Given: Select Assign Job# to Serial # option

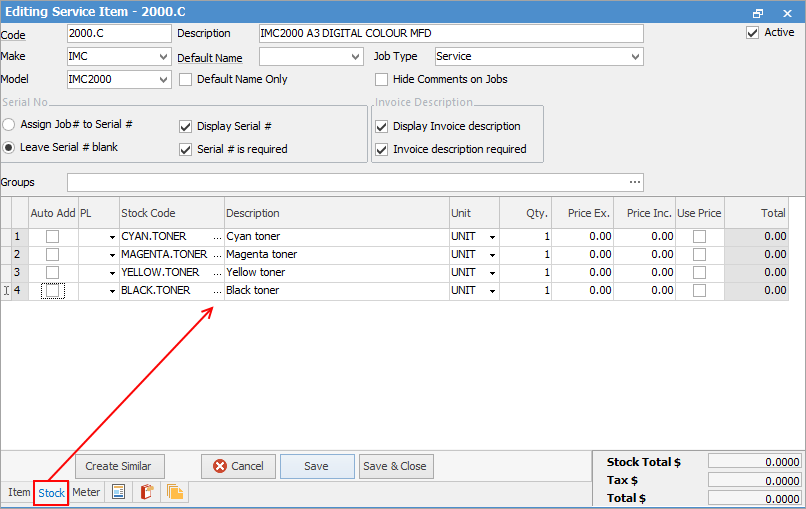Looking at the screenshot, I should [x=9, y=125].
